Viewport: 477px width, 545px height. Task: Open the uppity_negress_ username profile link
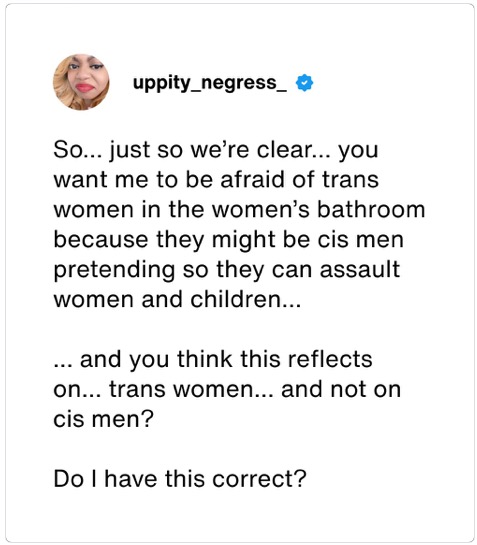(210, 83)
